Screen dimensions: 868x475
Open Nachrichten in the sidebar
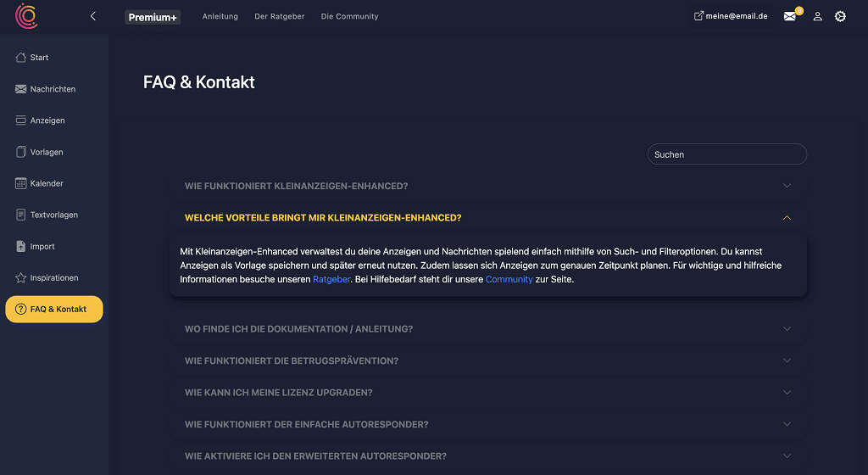pos(46,89)
